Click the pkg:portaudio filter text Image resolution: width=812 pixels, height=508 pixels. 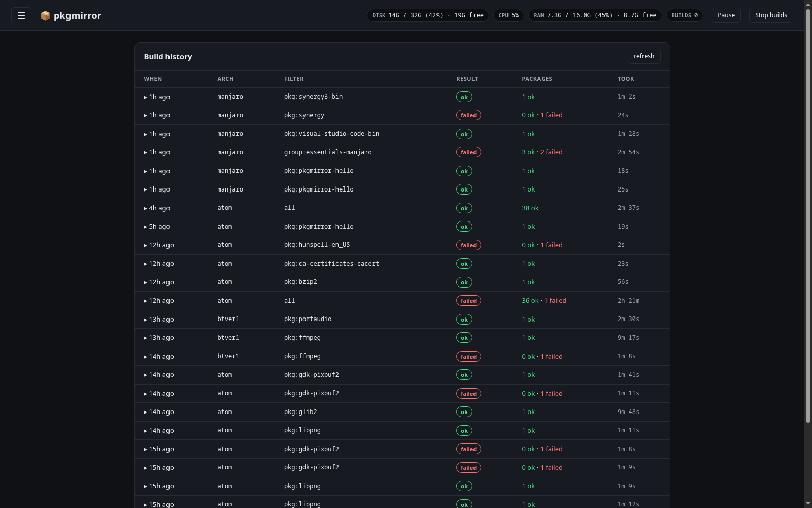[x=308, y=319]
